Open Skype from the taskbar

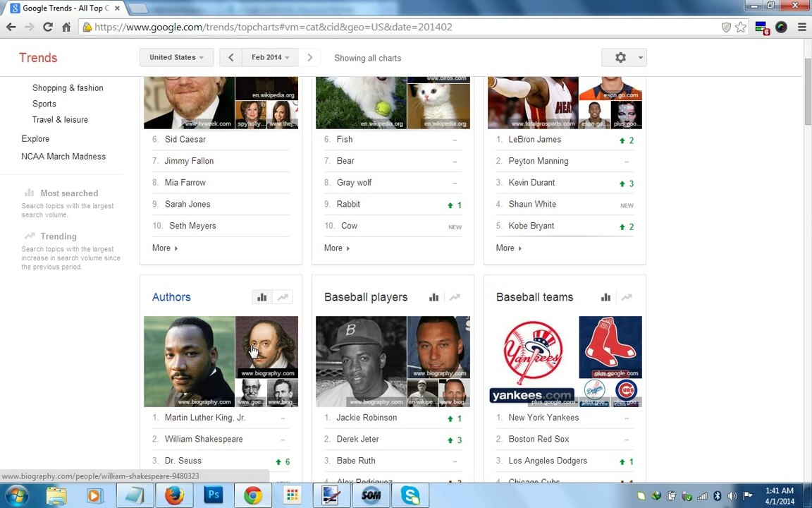[410, 495]
